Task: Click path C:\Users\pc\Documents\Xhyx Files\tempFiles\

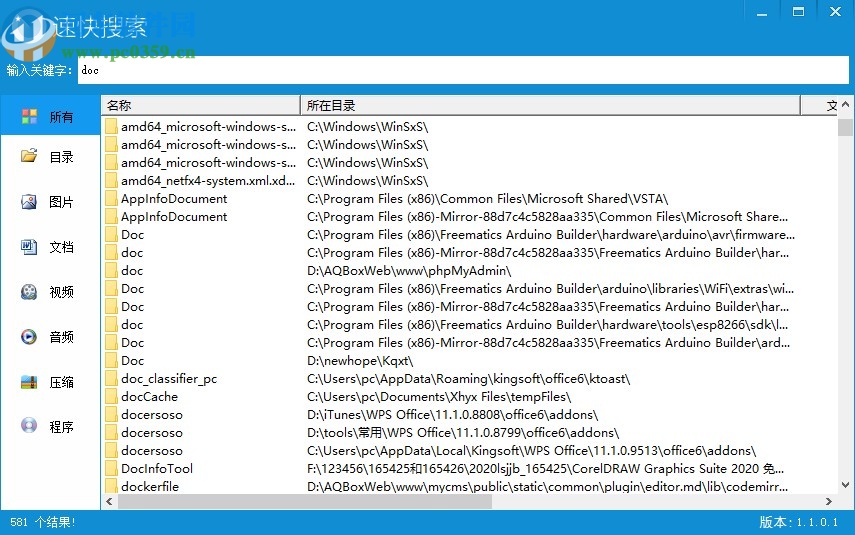Action: tap(439, 396)
